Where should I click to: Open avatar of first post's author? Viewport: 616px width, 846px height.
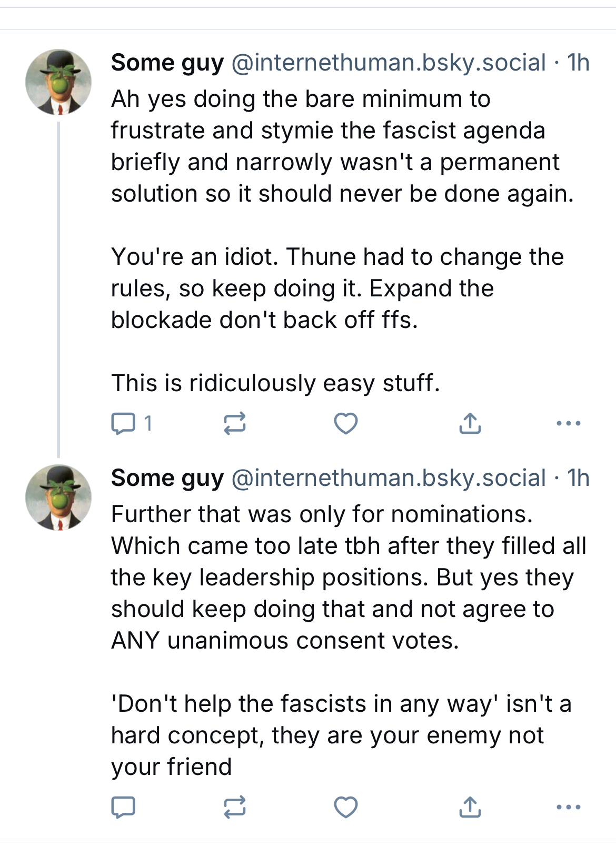point(58,83)
